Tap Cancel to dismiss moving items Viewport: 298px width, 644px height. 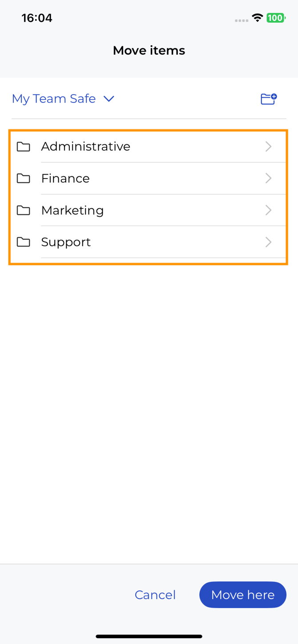[155, 595]
